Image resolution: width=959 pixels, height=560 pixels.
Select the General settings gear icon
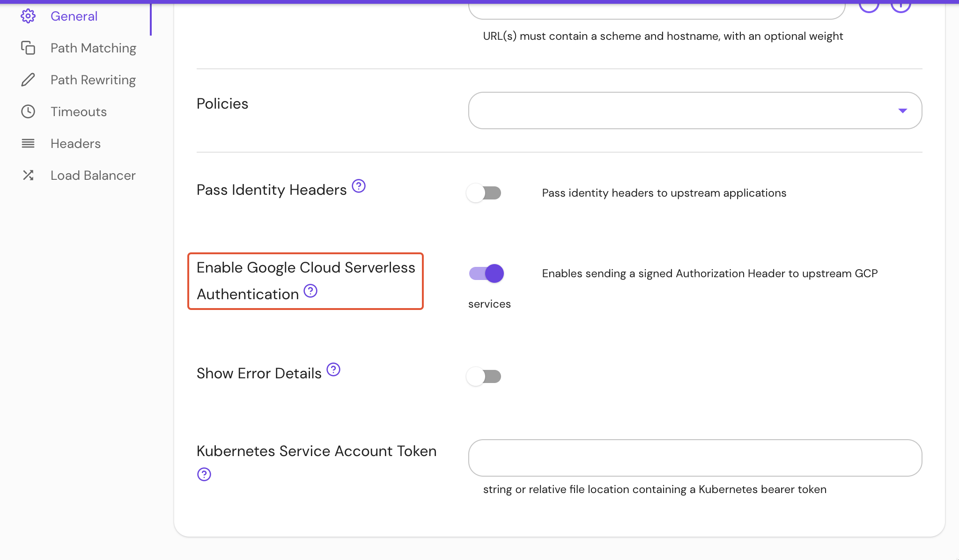pyautogui.click(x=28, y=15)
